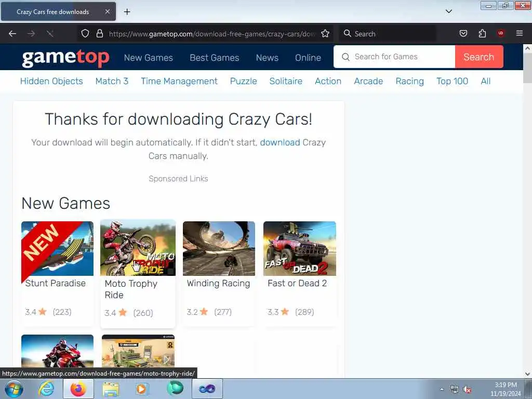Open the Top 100 category
The height and width of the screenshot is (399, 532).
coord(453,81)
